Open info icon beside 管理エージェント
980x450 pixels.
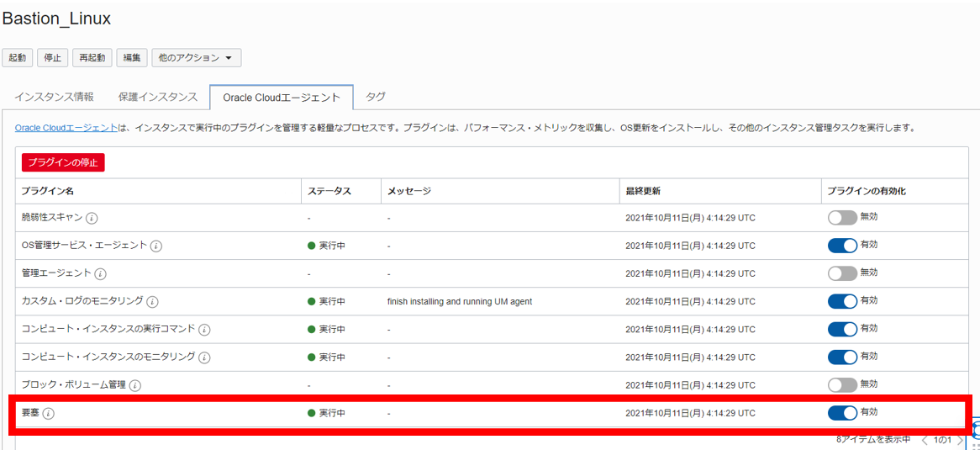(x=100, y=274)
